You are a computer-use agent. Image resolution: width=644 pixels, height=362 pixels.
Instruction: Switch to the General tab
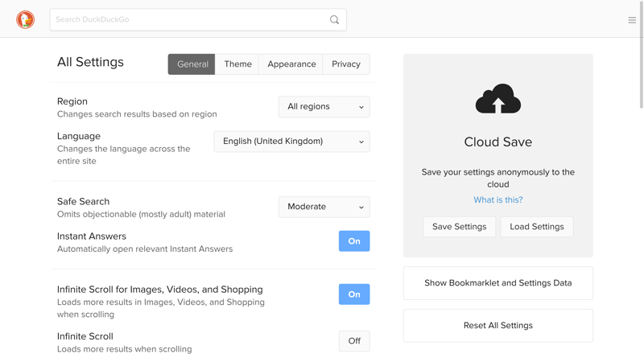pos(192,64)
